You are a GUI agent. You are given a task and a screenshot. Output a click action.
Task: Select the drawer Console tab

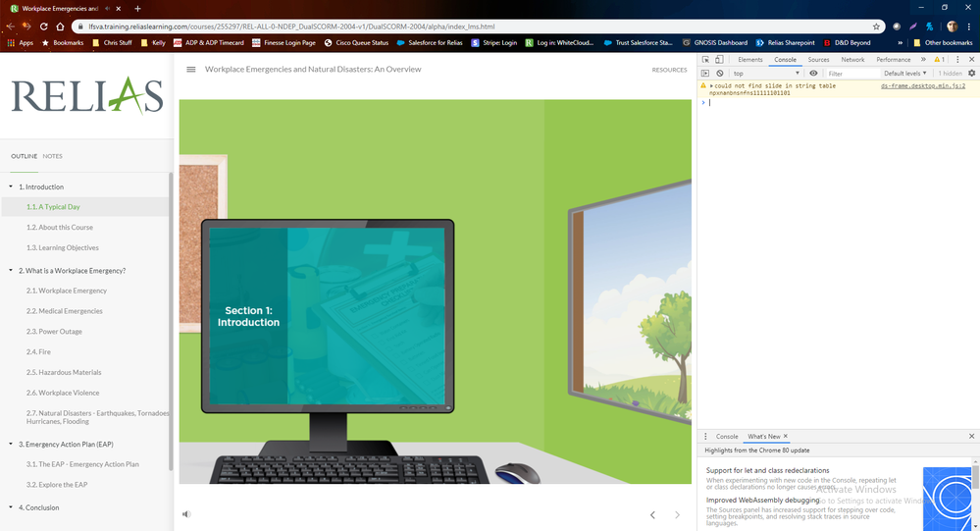tap(727, 437)
